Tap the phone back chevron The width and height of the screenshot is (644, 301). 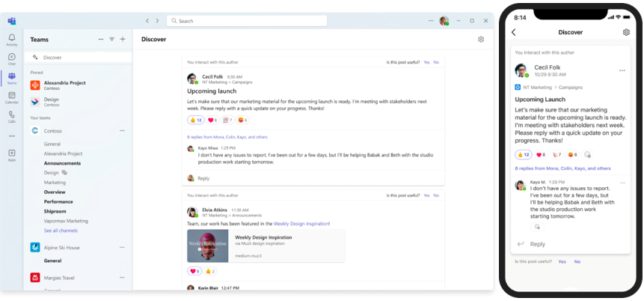coord(513,32)
